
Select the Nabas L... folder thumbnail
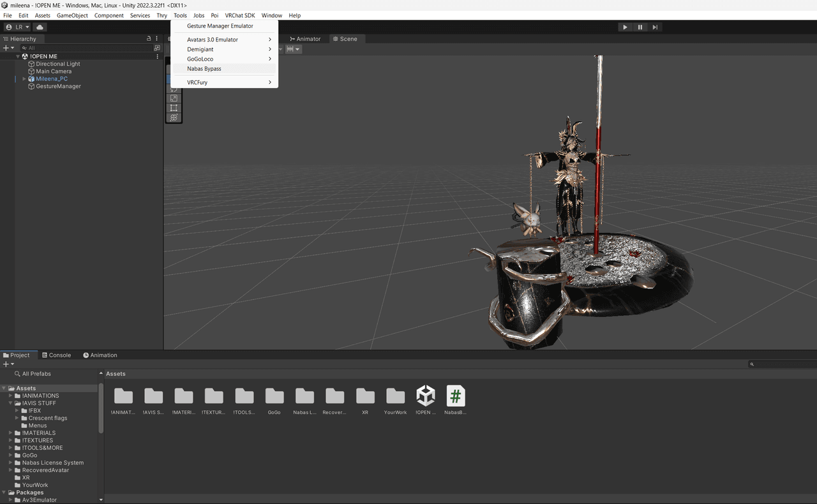(304, 396)
